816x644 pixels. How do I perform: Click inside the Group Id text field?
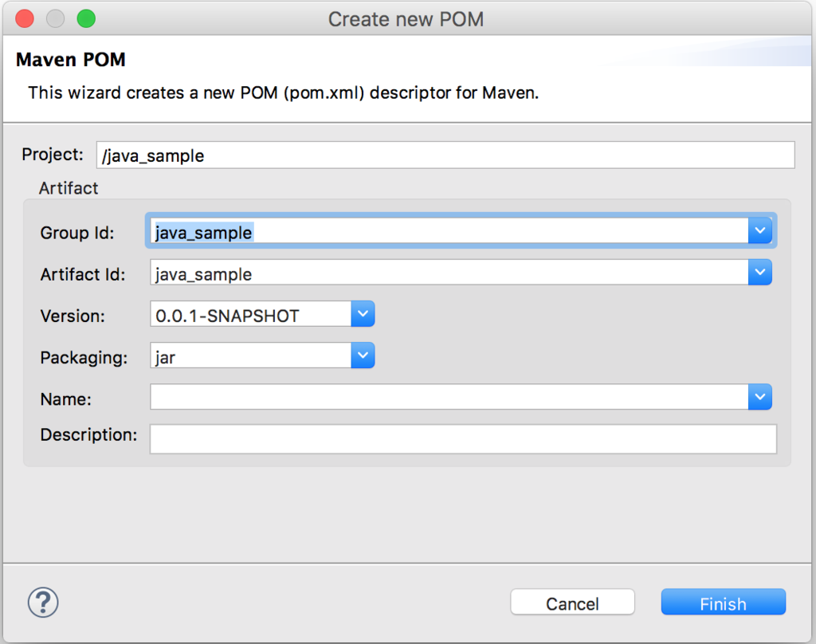[449, 230]
